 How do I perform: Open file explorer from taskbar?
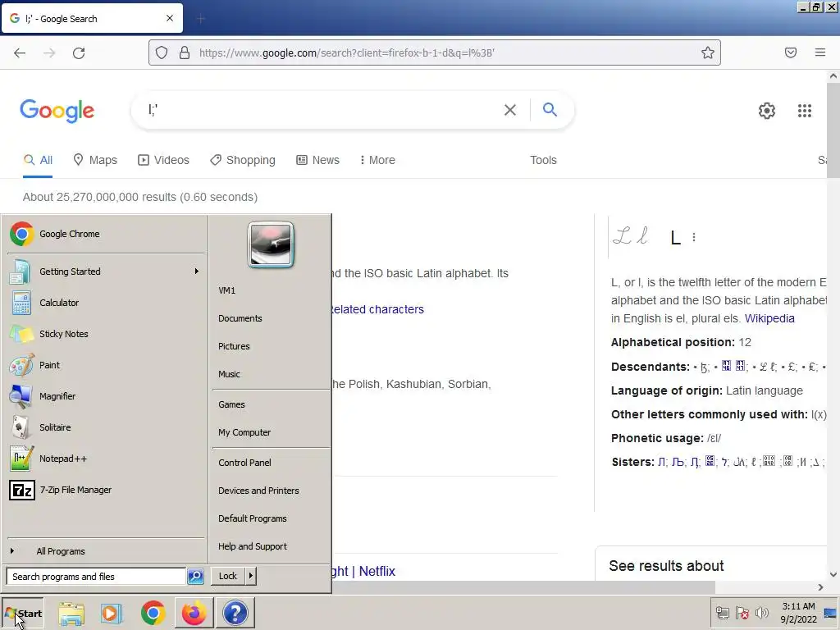72,613
